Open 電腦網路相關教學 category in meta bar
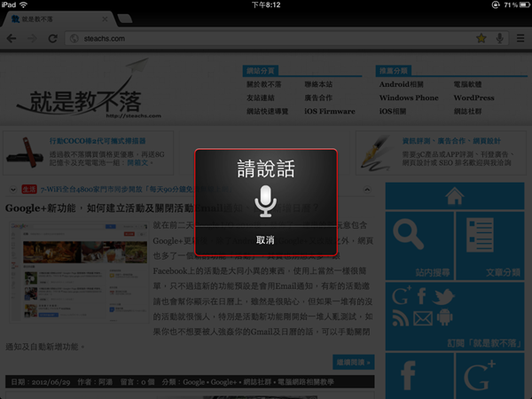 [x=306, y=382]
